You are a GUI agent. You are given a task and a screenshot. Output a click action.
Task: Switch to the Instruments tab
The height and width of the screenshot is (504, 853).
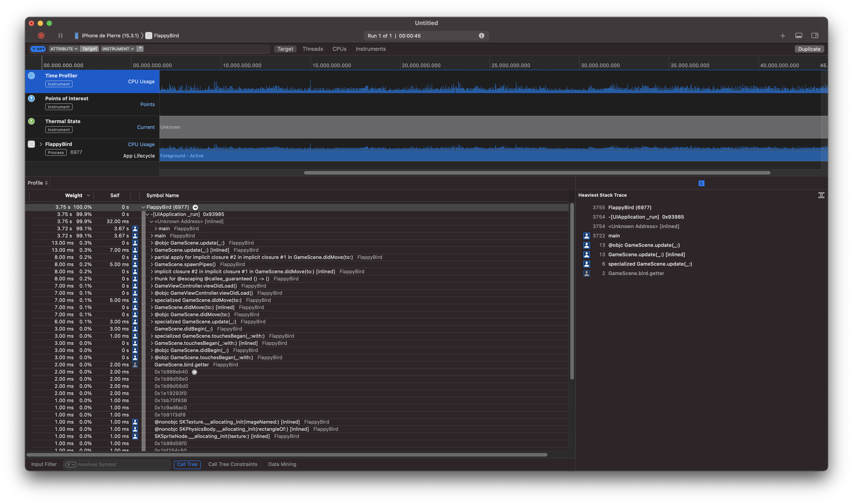tap(370, 49)
